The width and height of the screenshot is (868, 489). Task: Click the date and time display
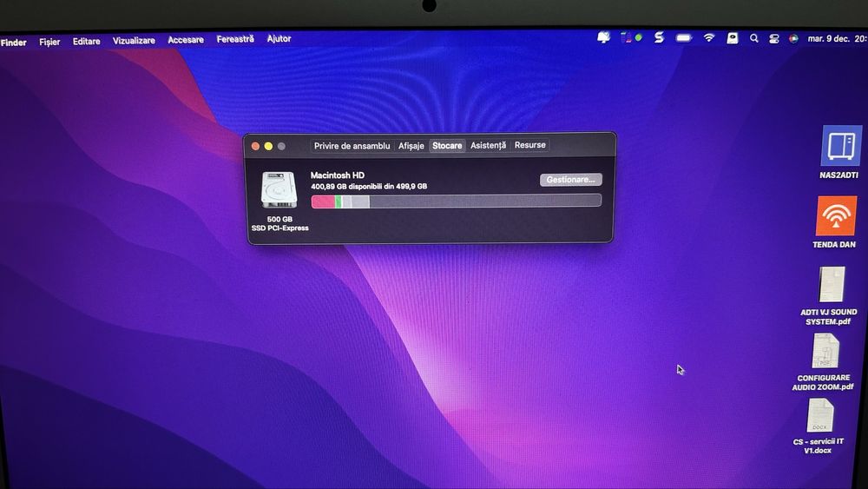tap(837, 39)
